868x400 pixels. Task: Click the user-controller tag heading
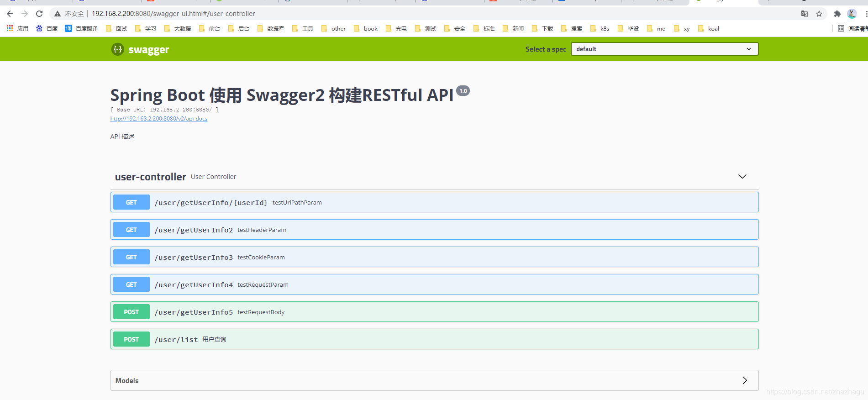point(150,177)
